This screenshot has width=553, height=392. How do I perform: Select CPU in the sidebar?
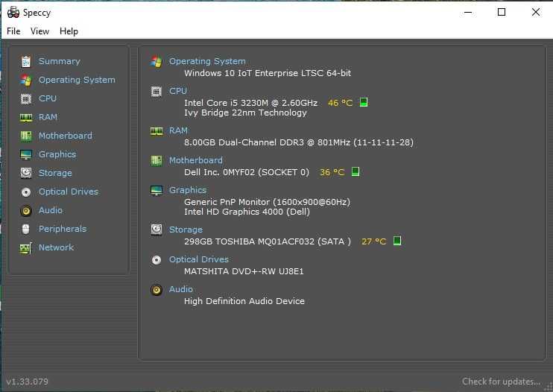pyautogui.click(x=48, y=98)
